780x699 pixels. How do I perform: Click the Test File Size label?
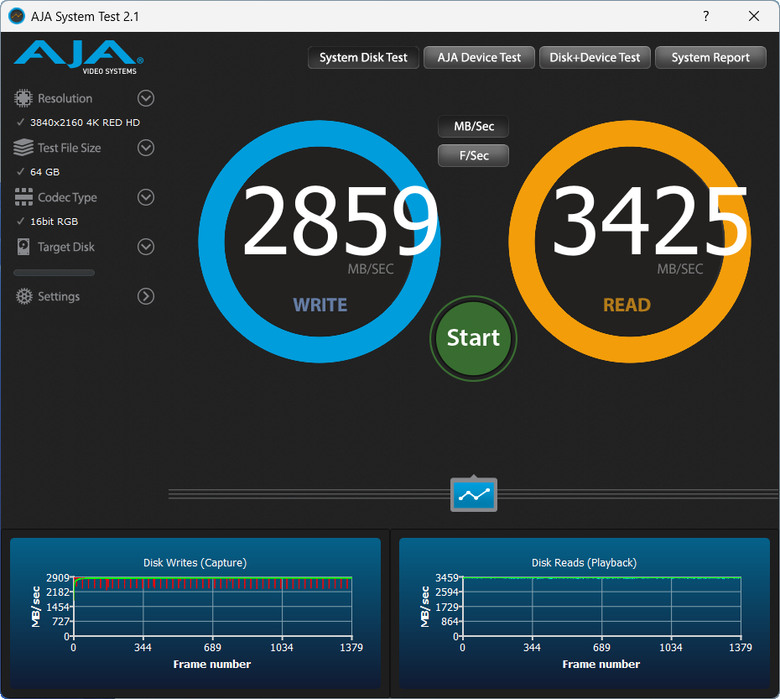point(69,148)
